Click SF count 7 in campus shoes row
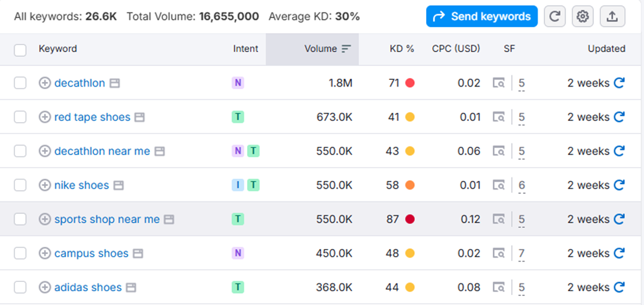The height and width of the screenshot is (305, 644). pos(522,254)
